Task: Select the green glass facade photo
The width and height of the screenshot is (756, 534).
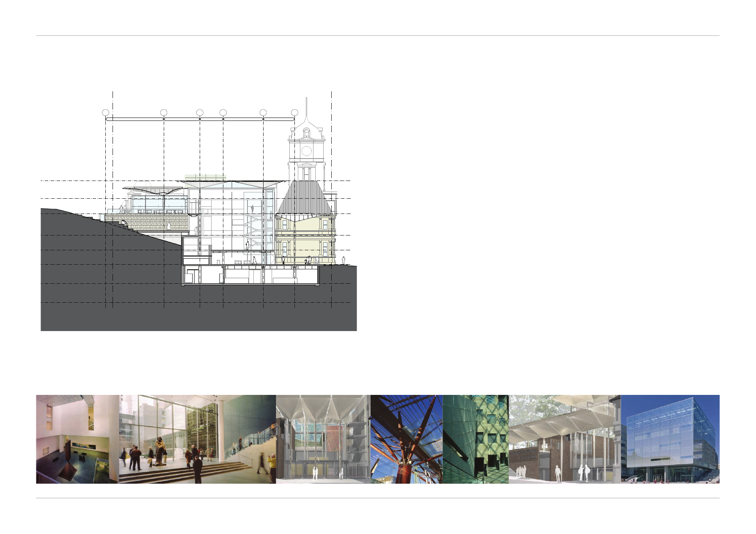Action: pos(476,439)
